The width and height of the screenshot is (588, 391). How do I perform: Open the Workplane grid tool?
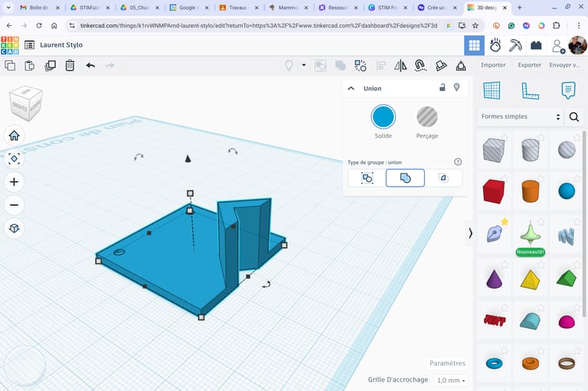492,90
